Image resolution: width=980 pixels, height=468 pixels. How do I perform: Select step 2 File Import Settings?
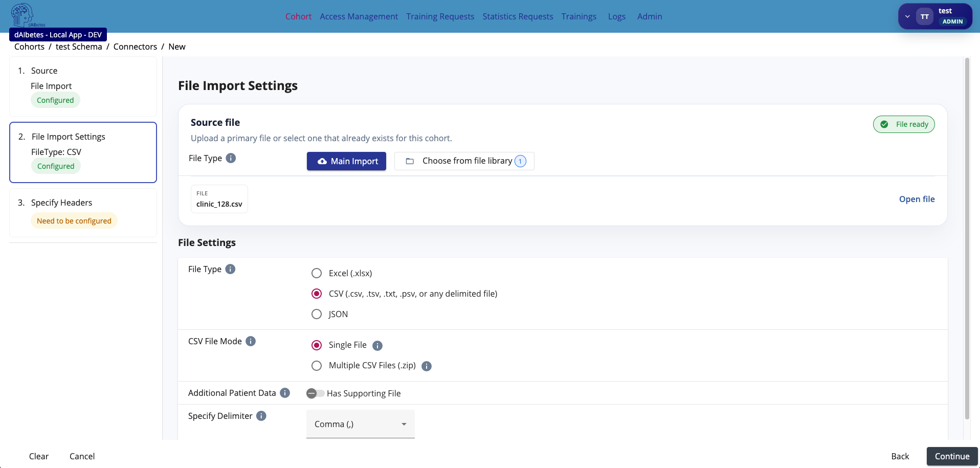click(83, 152)
